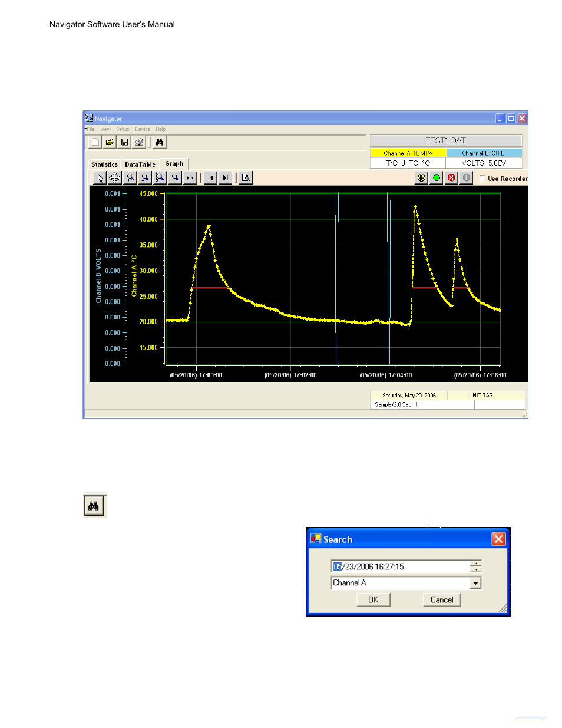The height and width of the screenshot is (728, 562).
Task: Click the green circle start button
Action: click(437, 177)
